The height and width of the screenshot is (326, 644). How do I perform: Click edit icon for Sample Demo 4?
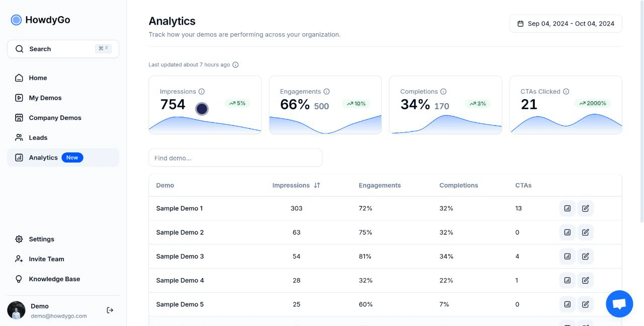tap(585, 280)
